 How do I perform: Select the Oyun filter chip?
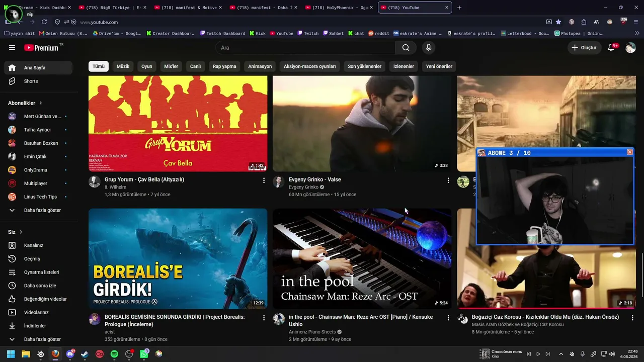point(147,66)
